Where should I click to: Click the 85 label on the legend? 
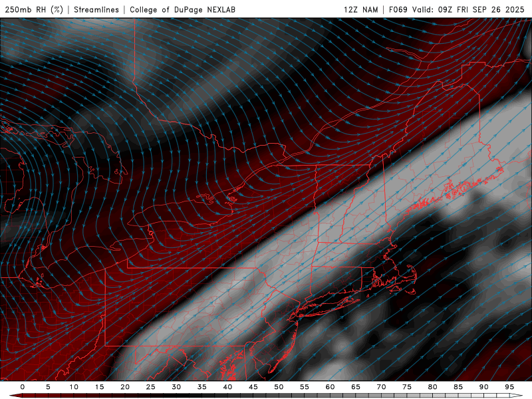tap(458, 387)
